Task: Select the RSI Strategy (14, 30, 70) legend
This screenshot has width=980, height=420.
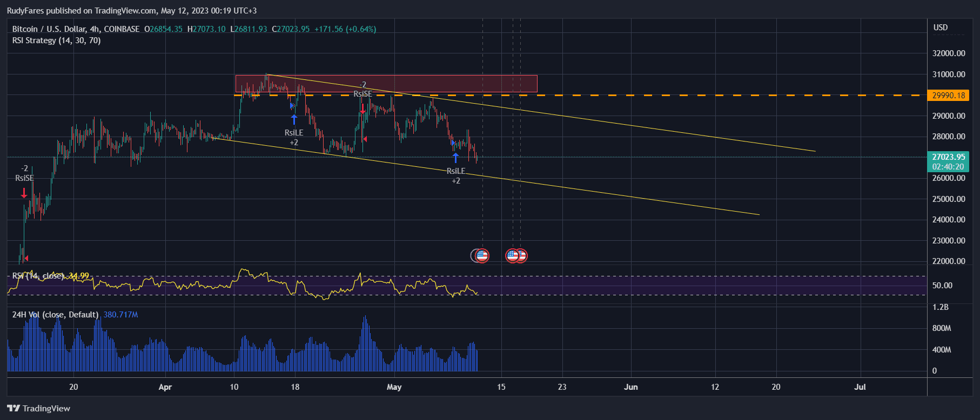Action: tap(57, 40)
